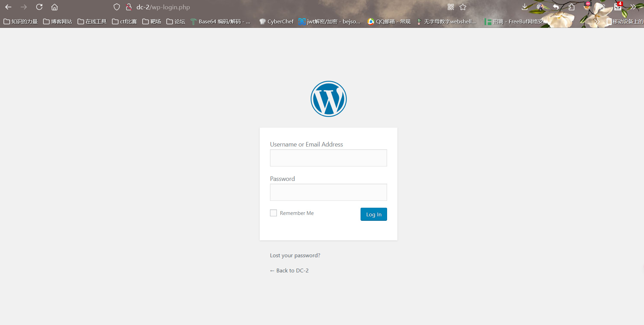Screen dimensions: 644x325
Task: Open the jwt解密/加密 bookmark
Action: tap(330, 22)
